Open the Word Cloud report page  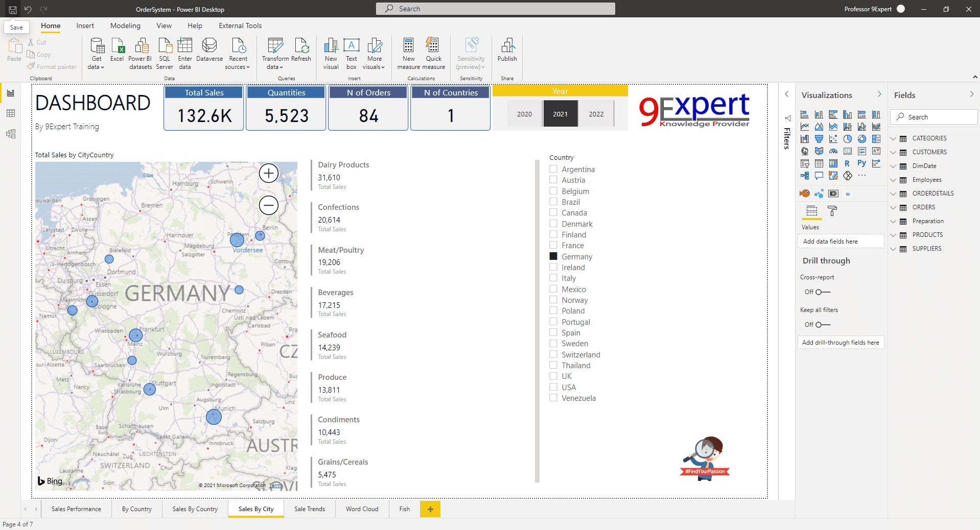362,509
